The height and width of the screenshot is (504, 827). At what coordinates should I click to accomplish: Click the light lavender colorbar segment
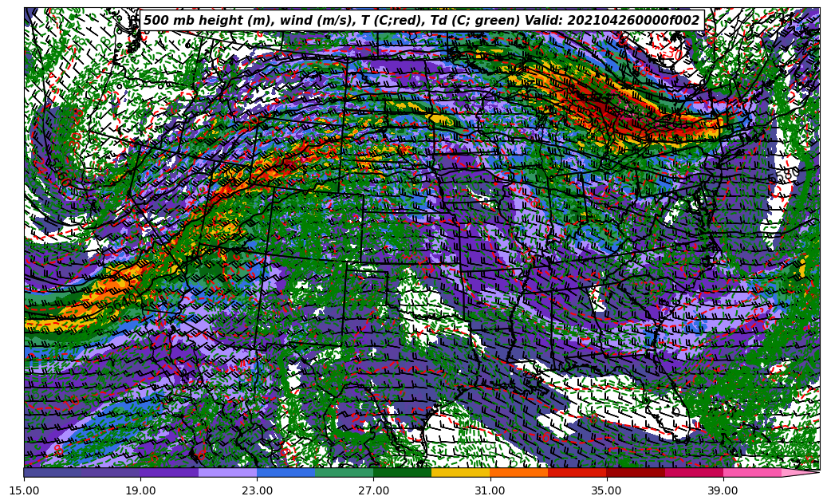pos(227,472)
